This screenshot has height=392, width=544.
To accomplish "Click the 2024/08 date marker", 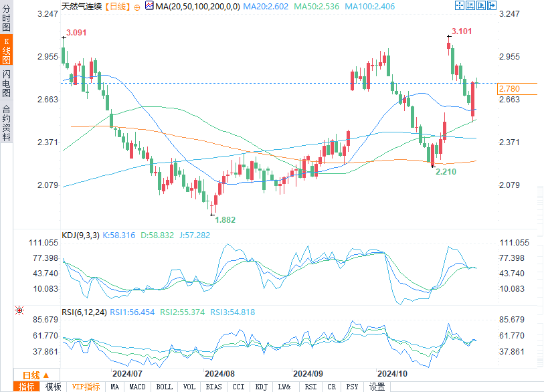I will point(219,374).
